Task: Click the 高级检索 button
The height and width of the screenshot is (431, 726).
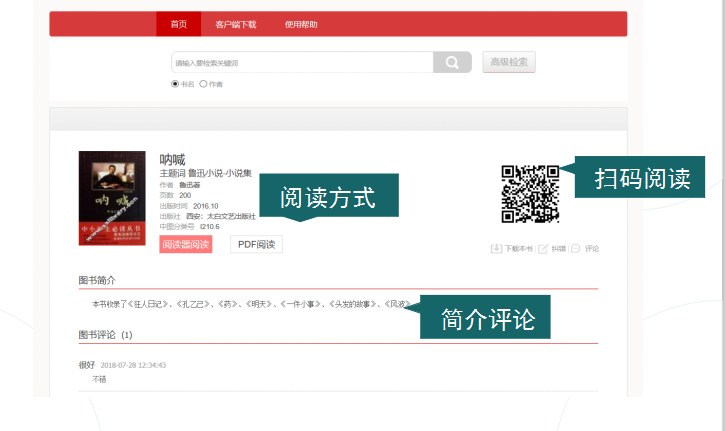Action: pyautogui.click(x=509, y=63)
